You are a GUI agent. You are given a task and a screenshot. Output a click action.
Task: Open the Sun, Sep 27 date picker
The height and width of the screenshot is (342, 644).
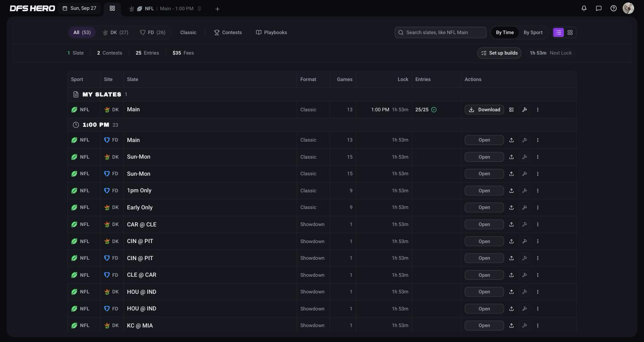pos(79,8)
